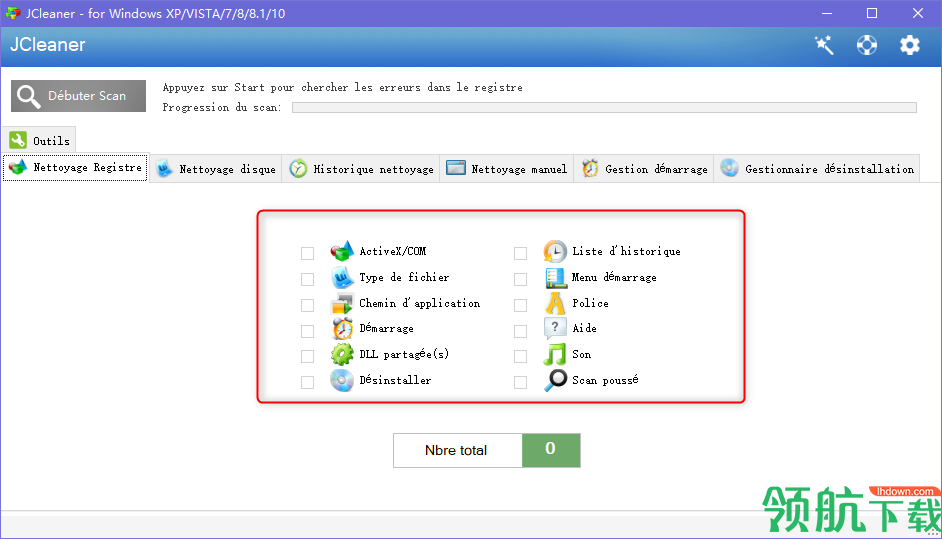Click the Liste d'historique label text
Viewport: 942px width, 539px height.
(626, 251)
